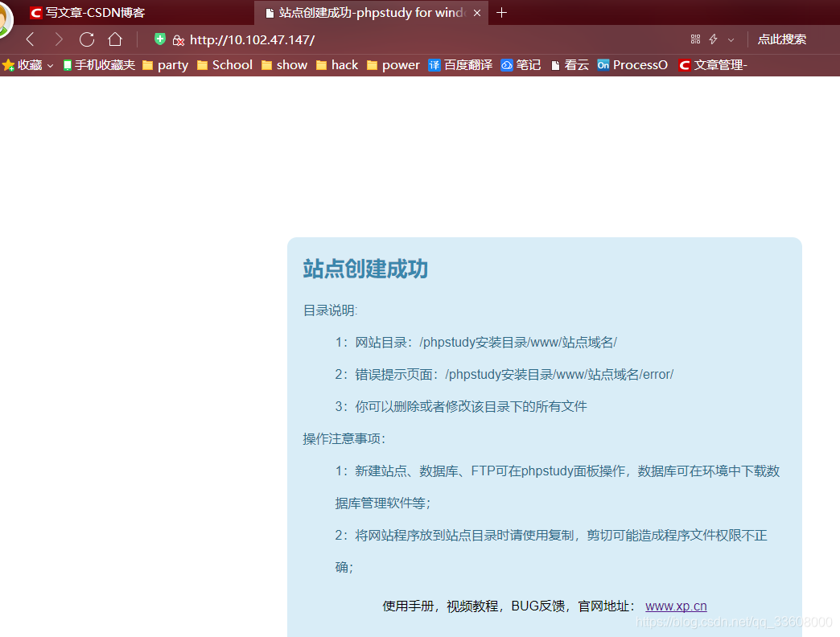Click the 网站目录 path line

pyautogui.click(x=476, y=342)
